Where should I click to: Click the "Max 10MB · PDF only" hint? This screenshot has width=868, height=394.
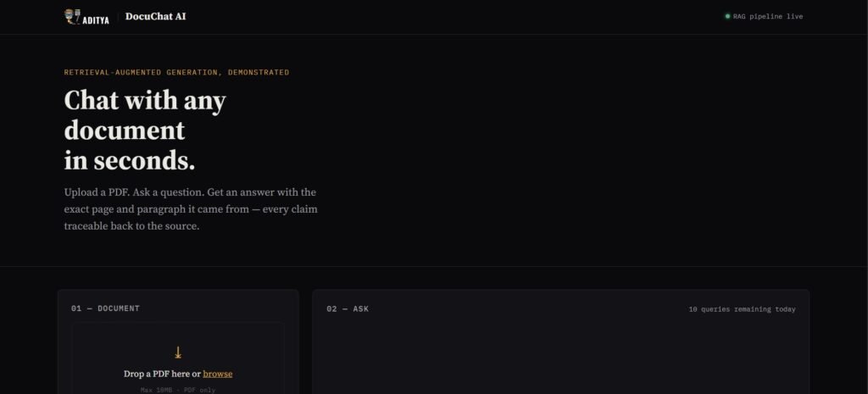point(178,390)
